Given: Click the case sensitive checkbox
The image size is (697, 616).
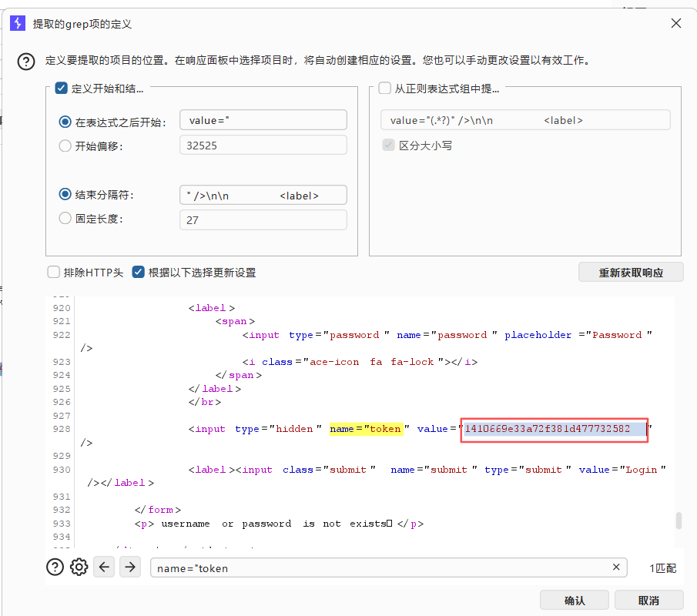Looking at the screenshot, I should tap(388, 145).
